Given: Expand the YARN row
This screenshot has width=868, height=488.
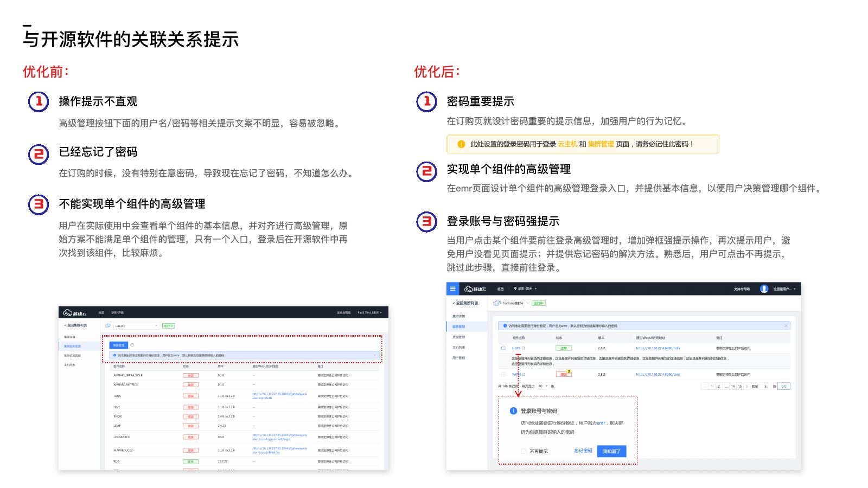Looking at the screenshot, I should [x=503, y=374].
